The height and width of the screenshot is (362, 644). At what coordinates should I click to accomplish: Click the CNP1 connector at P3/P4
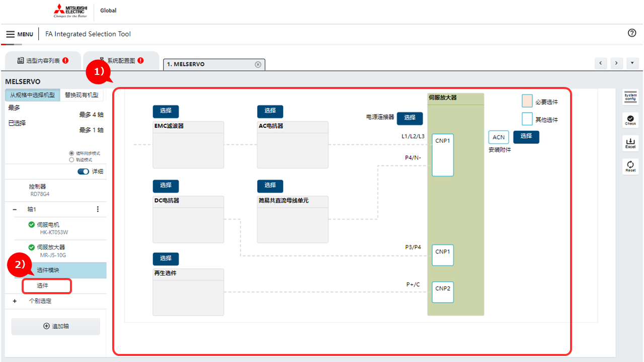coord(443,255)
